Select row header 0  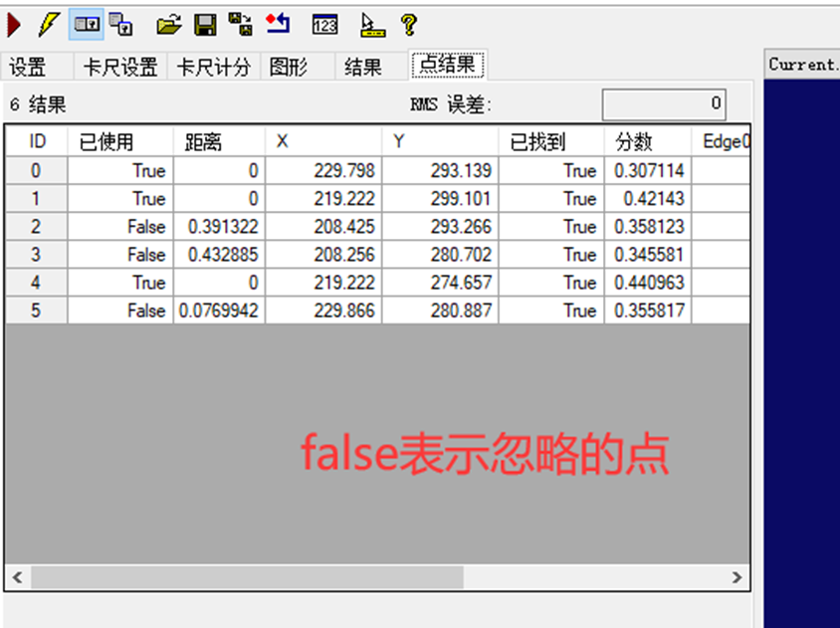pyautogui.click(x=37, y=171)
